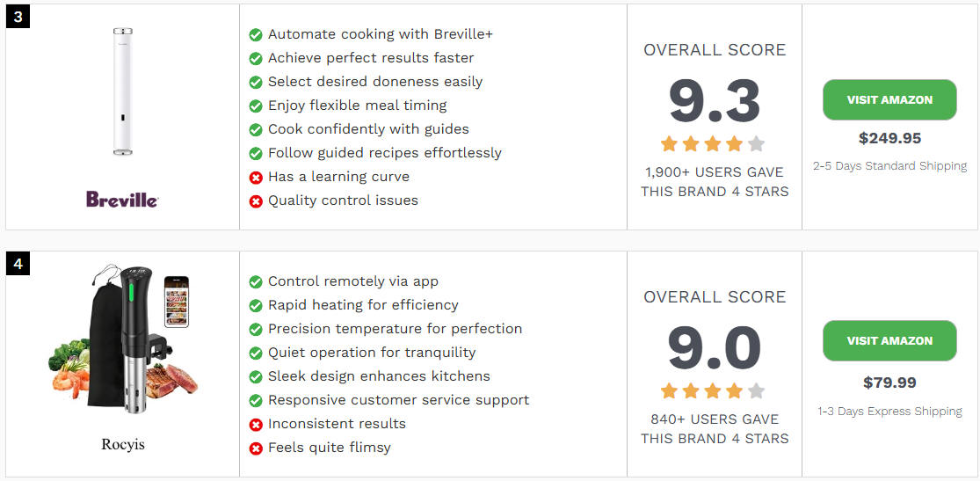Click the green checkmark beside Quiet operation for tranquility
Viewport: 980px width, 481px height.
256,353
